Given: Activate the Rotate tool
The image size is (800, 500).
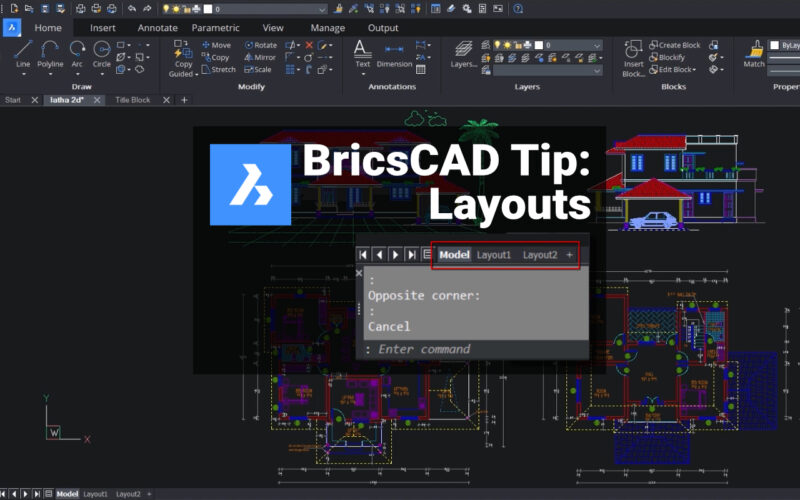Looking at the screenshot, I should click(259, 45).
